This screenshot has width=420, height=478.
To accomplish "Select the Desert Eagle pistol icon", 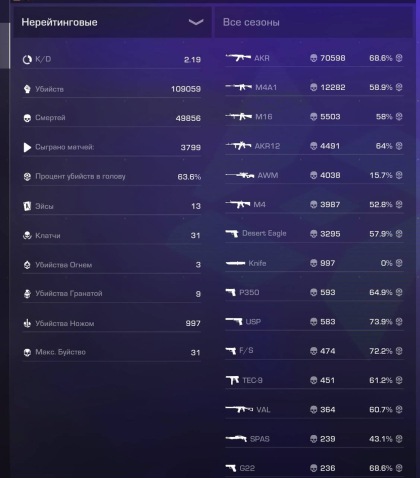I will [232, 233].
